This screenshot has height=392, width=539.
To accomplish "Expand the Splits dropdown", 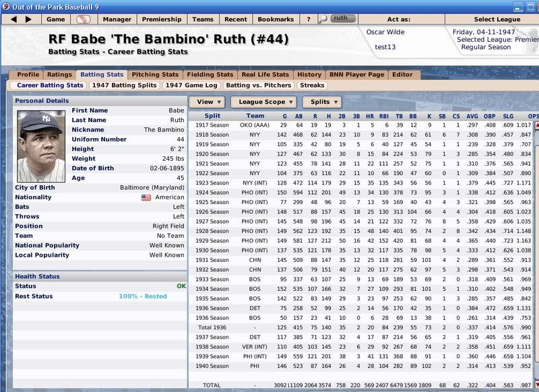I will [321, 102].
